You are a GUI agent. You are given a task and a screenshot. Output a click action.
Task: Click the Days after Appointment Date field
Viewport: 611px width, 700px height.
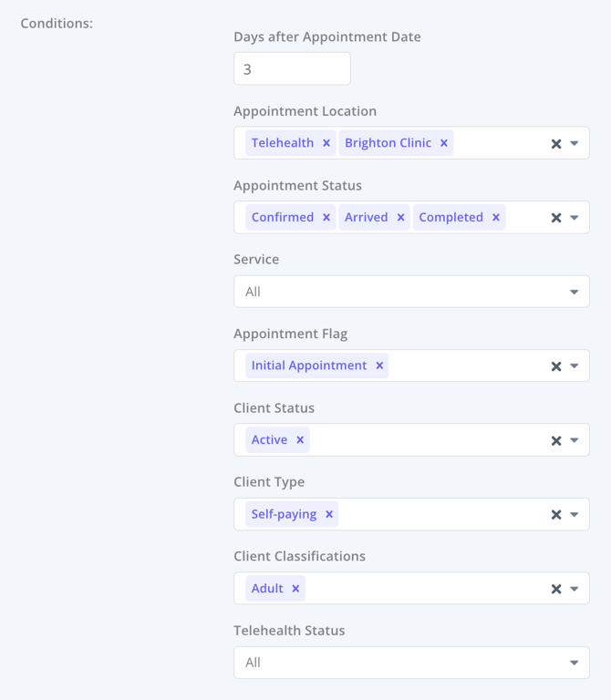292,69
